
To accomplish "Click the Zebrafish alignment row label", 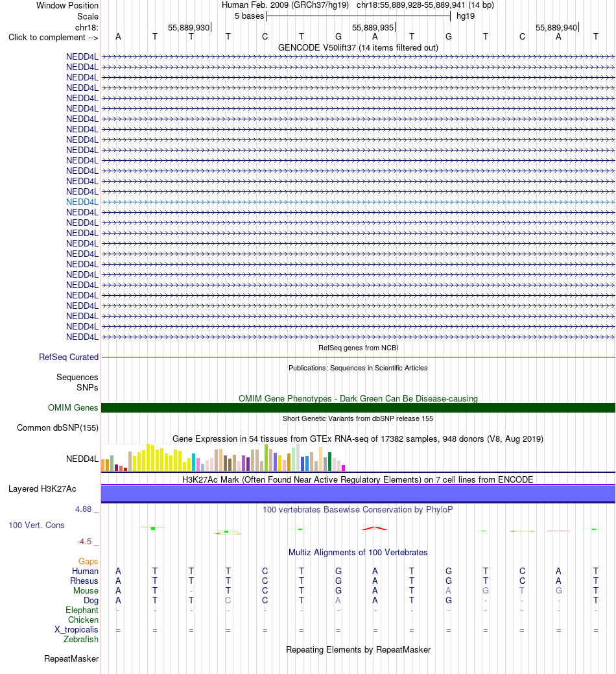I will [81, 639].
